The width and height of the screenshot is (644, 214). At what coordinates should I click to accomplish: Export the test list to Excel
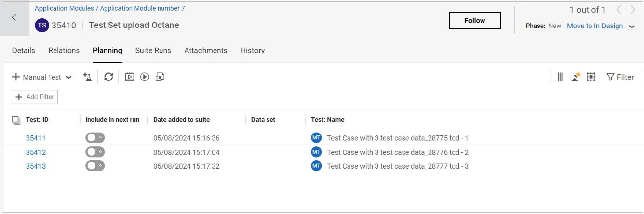(x=160, y=77)
